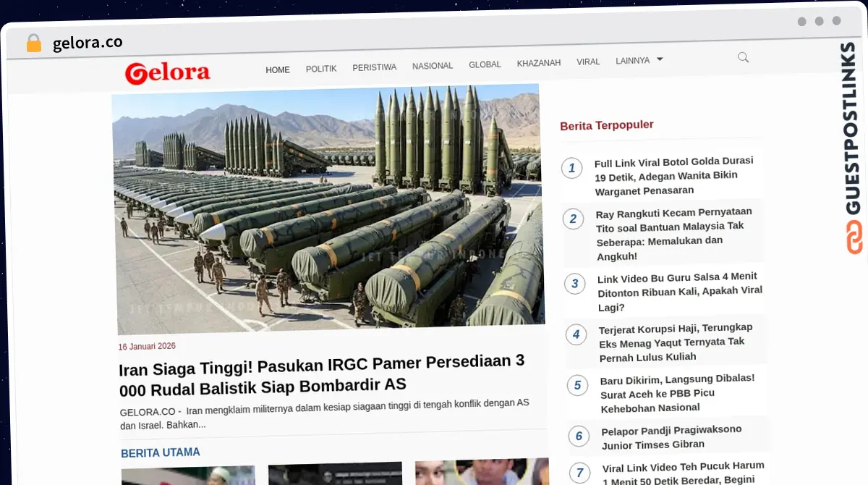
Task: Click the Gelora logo
Action: pos(167,72)
